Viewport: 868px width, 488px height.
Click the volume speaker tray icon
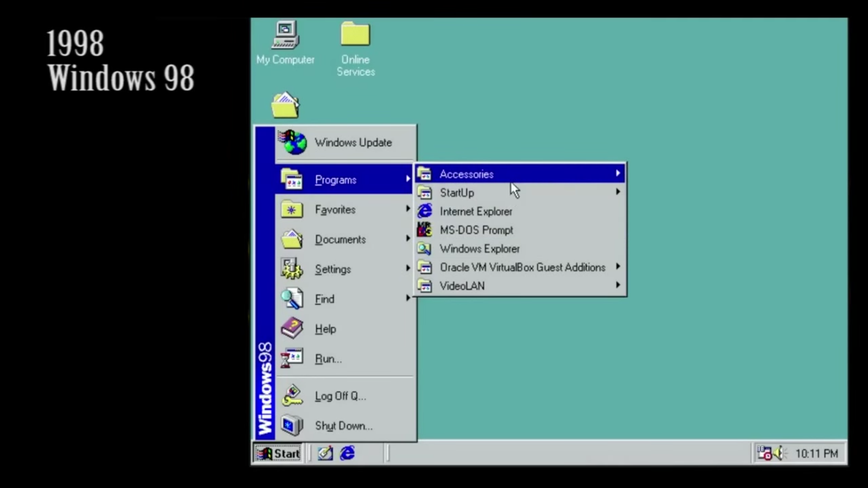[x=780, y=453]
